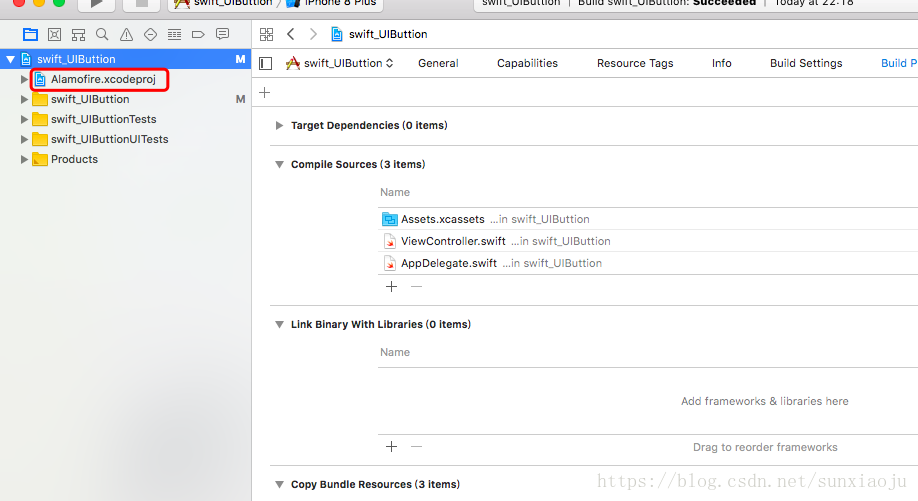
Task: Choose the swift_UIButtion scheme in toolbar
Action: click(x=224, y=3)
